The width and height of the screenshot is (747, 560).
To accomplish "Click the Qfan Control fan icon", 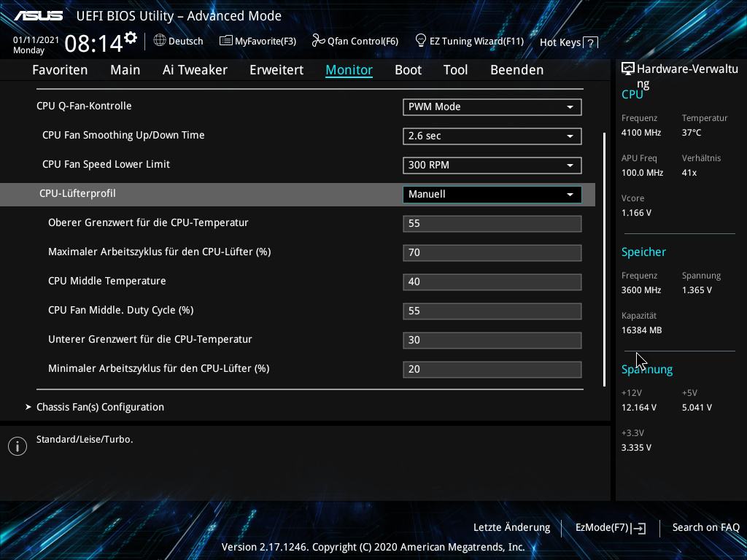I will click(318, 41).
